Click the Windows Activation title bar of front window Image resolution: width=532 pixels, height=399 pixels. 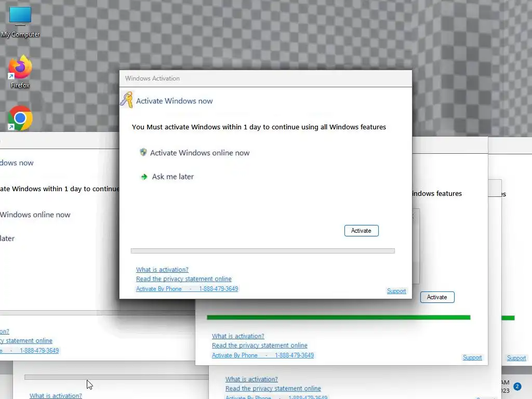265,78
